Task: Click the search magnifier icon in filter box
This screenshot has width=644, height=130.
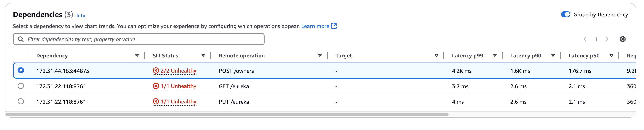Action: (21, 39)
